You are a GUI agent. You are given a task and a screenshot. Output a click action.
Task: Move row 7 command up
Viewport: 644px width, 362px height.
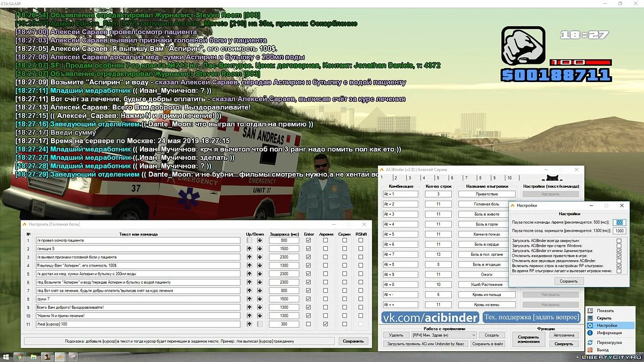pyautogui.click(x=249, y=291)
